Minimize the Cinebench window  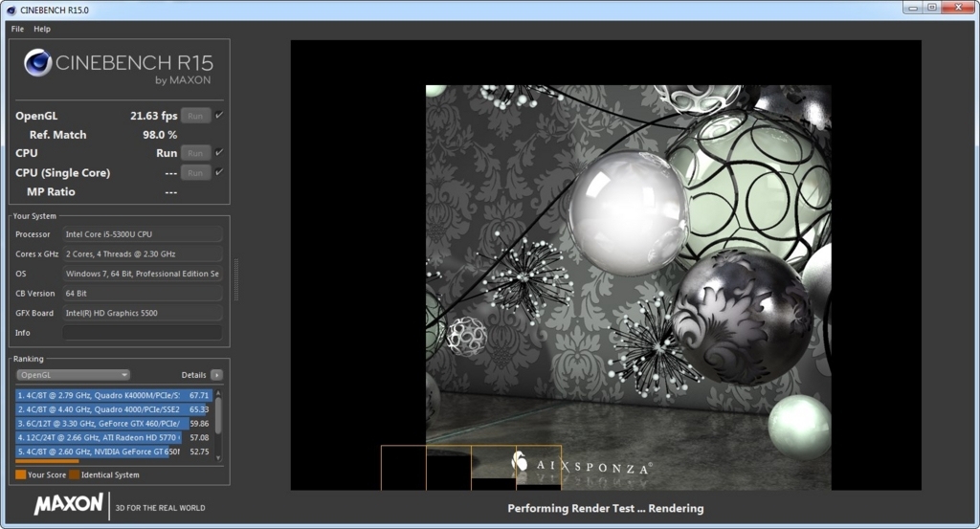pyautogui.click(x=913, y=8)
